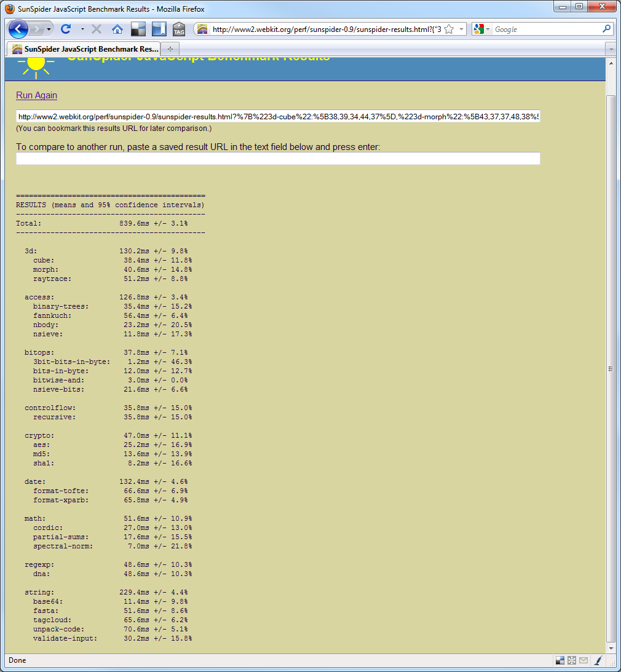Minimize the Firefox window
This screenshot has width=621, height=672.
pos(563,6)
